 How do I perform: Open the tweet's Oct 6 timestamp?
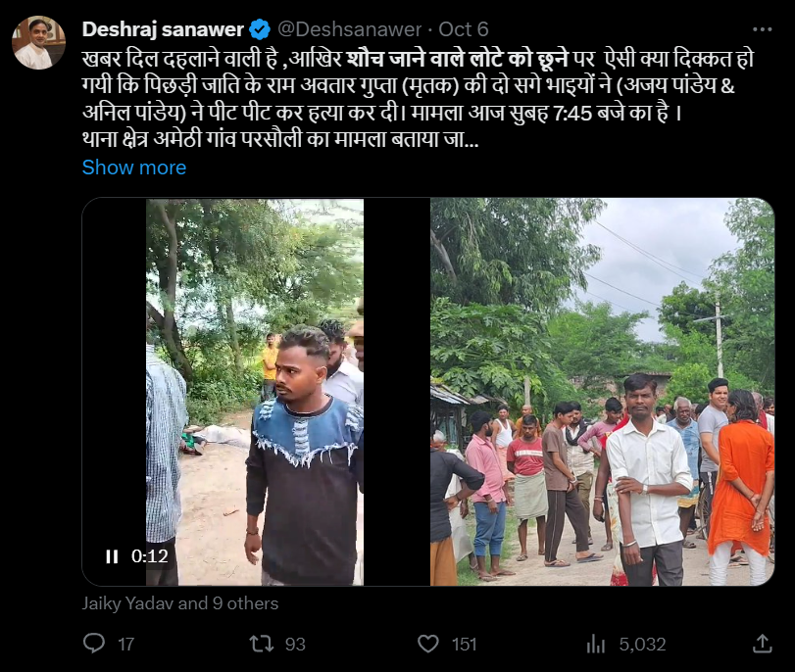[x=466, y=29]
